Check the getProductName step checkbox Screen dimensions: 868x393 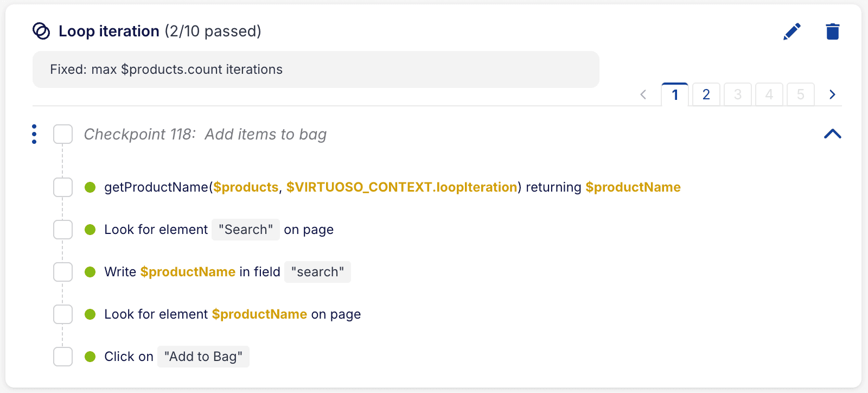point(63,187)
